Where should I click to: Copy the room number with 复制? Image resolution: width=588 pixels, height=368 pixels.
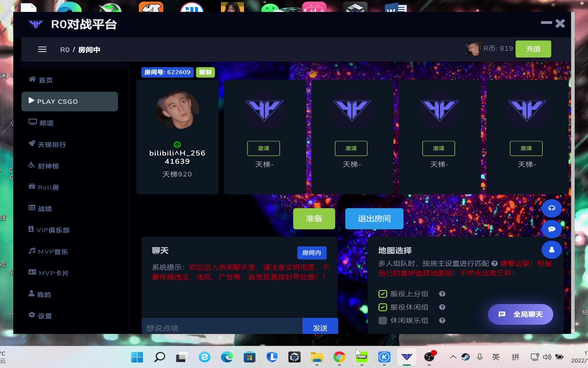tap(205, 72)
